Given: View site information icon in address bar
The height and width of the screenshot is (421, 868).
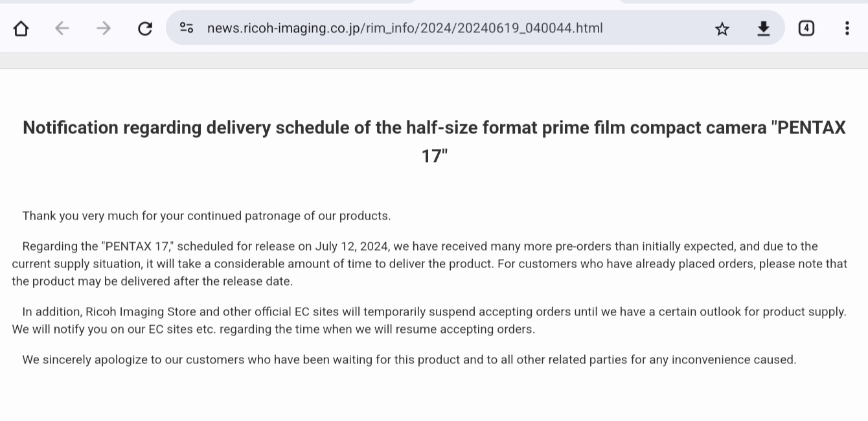Looking at the screenshot, I should point(187,28).
